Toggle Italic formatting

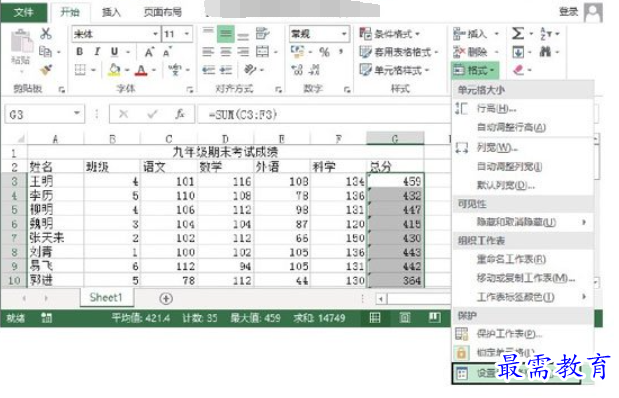97,52
